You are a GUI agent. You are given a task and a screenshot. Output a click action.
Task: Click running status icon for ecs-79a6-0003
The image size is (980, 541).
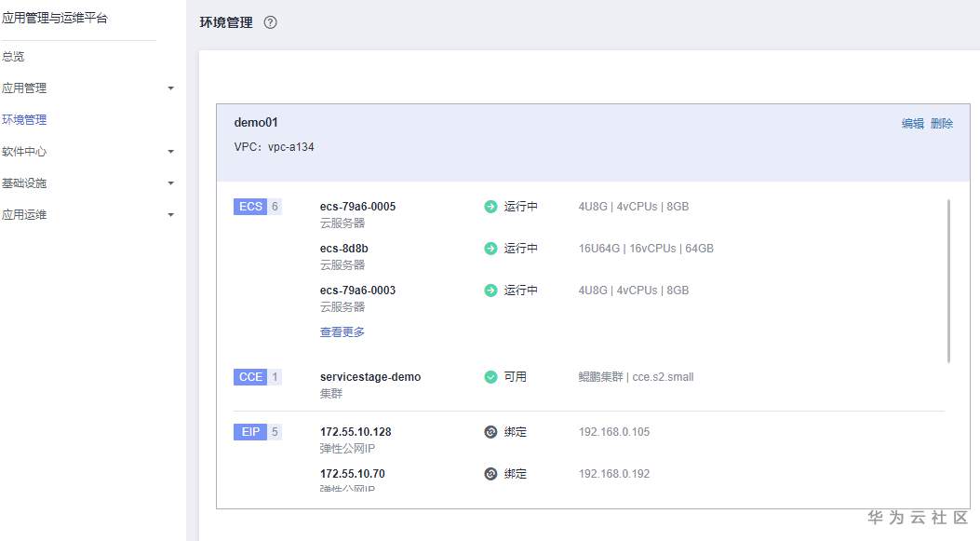[x=491, y=291]
